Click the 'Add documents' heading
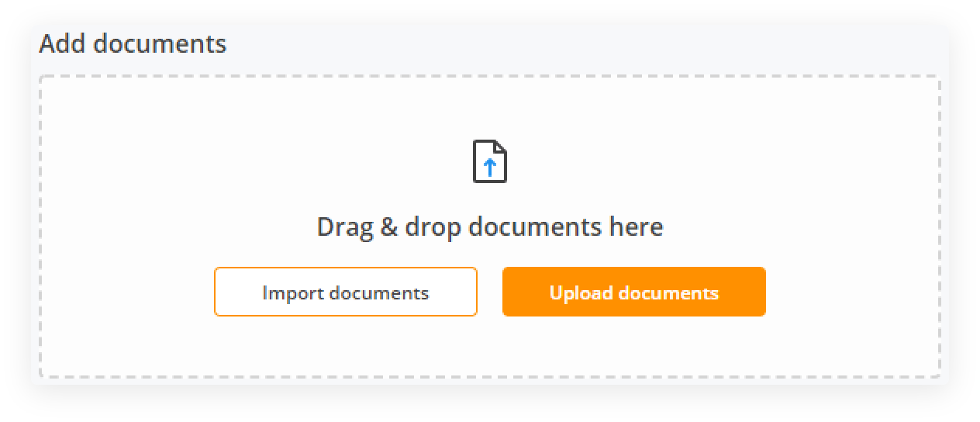 (x=133, y=43)
